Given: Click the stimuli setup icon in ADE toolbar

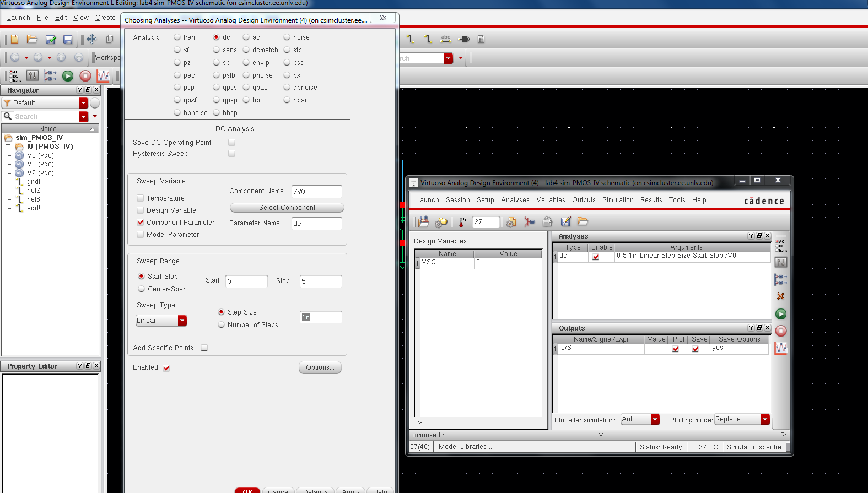Looking at the screenshot, I should coord(529,221).
